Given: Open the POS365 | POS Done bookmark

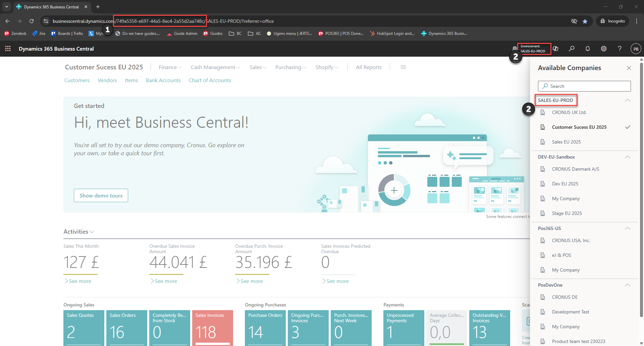Looking at the screenshot, I should pyautogui.click(x=341, y=34).
